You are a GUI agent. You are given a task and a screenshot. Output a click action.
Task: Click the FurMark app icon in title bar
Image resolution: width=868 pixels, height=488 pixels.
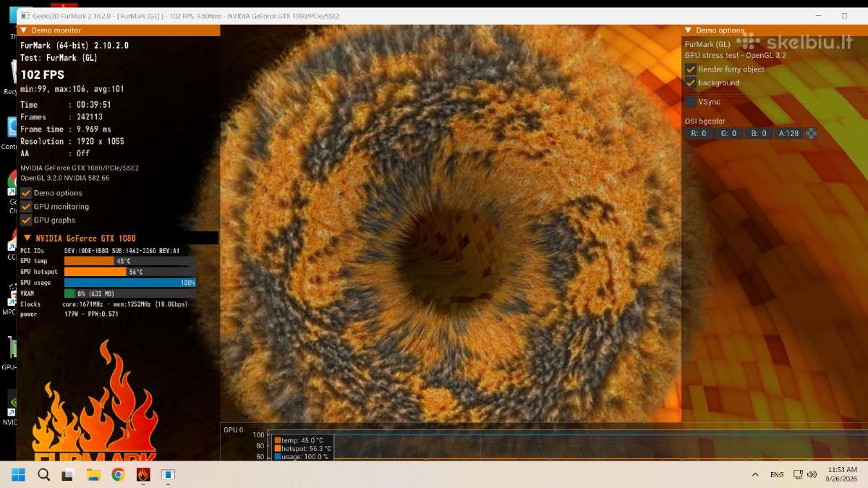[25, 15]
